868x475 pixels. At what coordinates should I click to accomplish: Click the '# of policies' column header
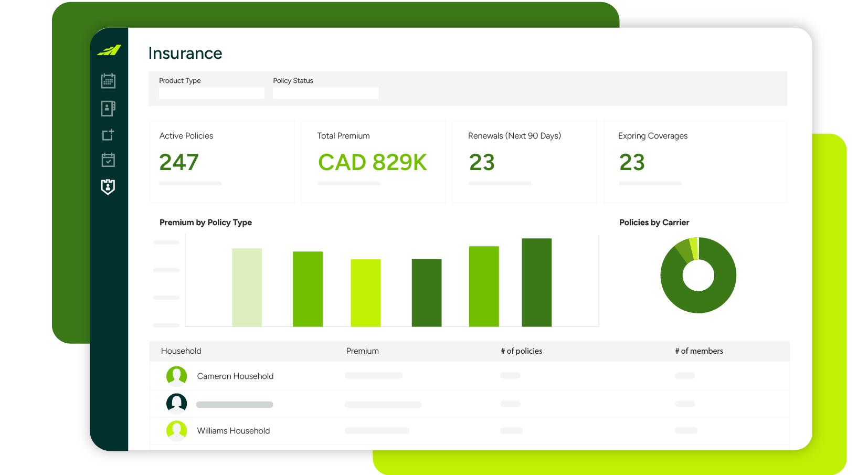tap(521, 351)
